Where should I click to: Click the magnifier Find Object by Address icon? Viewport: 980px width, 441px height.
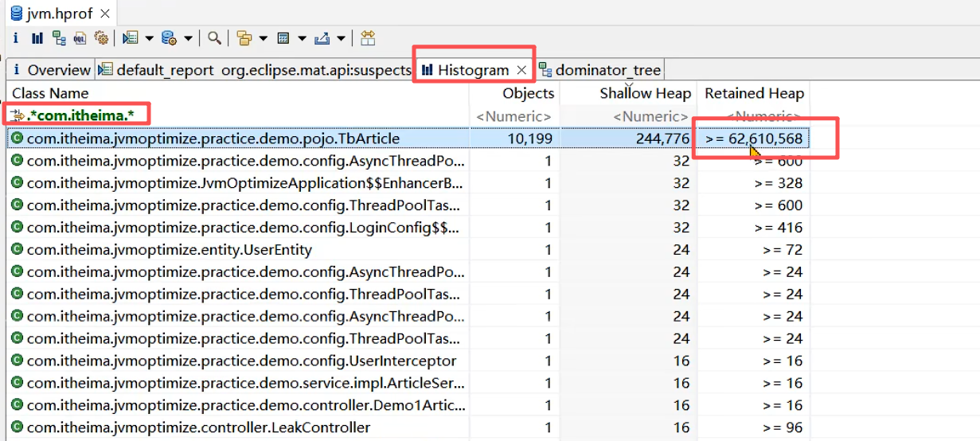point(215,37)
